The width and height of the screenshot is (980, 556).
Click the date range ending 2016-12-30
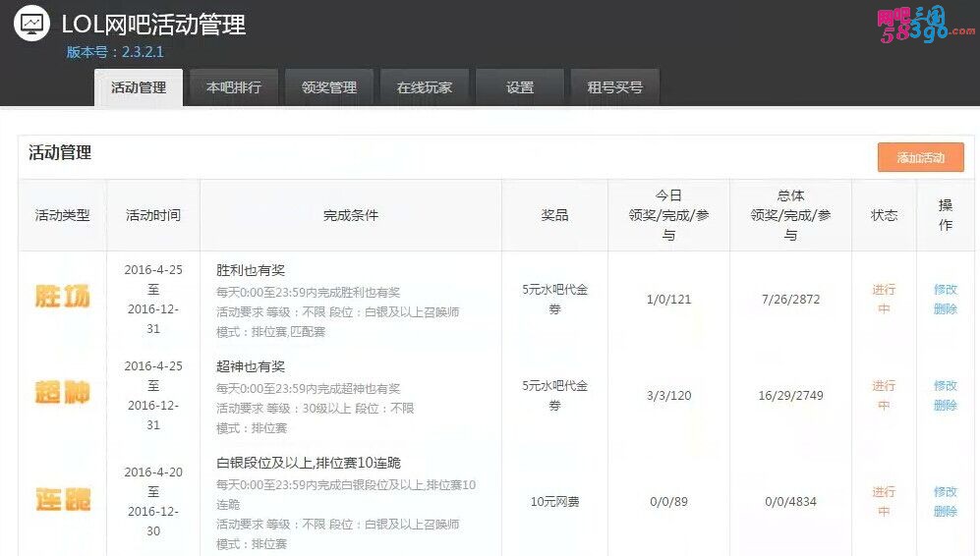coord(153,502)
